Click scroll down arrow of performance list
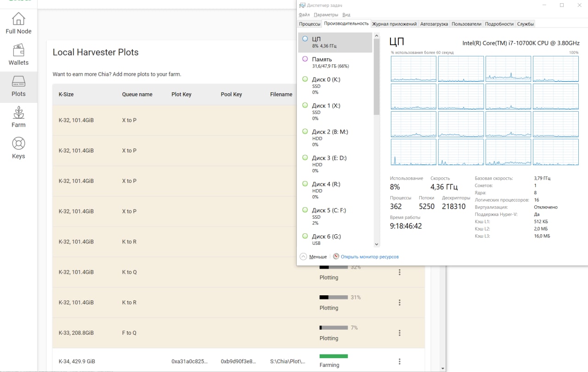588x372 pixels. (377, 245)
